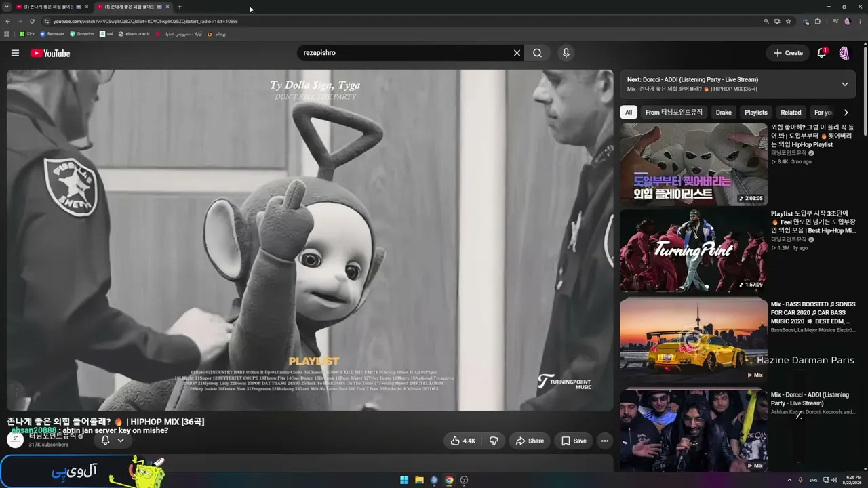Like the video (4.4K)

point(462,441)
